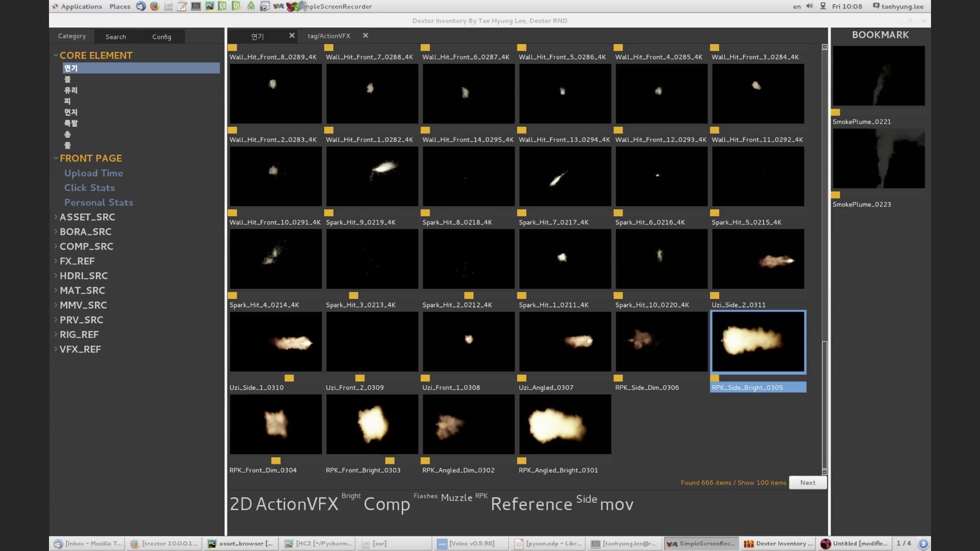Switch to the Search tab
The image size is (980, 551).
116,37
